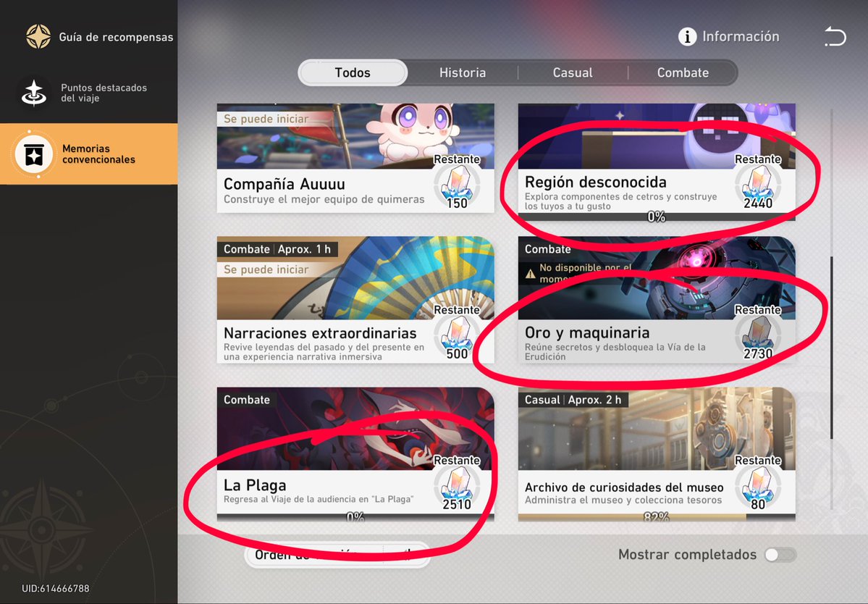The height and width of the screenshot is (604, 868).
Task: Tap jade icon showing 80 remaining
Action: [x=758, y=485]
